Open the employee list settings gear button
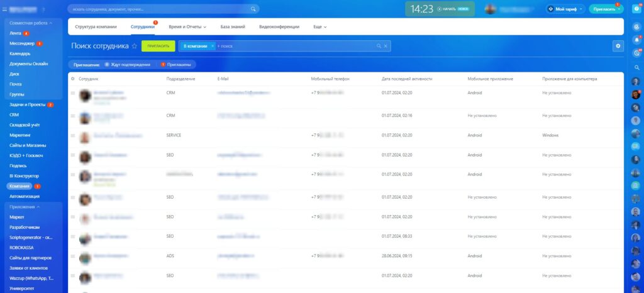Viewport: 644px width, 293px height. [618, 47]
